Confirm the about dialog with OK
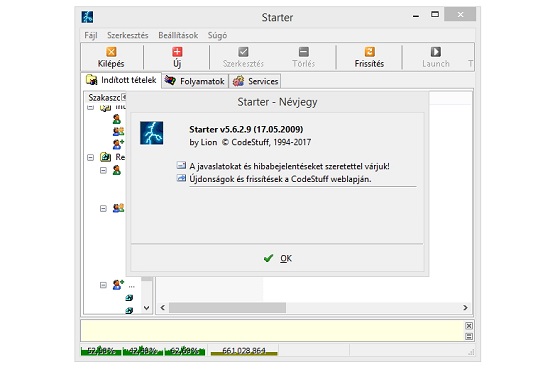This screenshot has height=369, width=550. click(277, 259)
